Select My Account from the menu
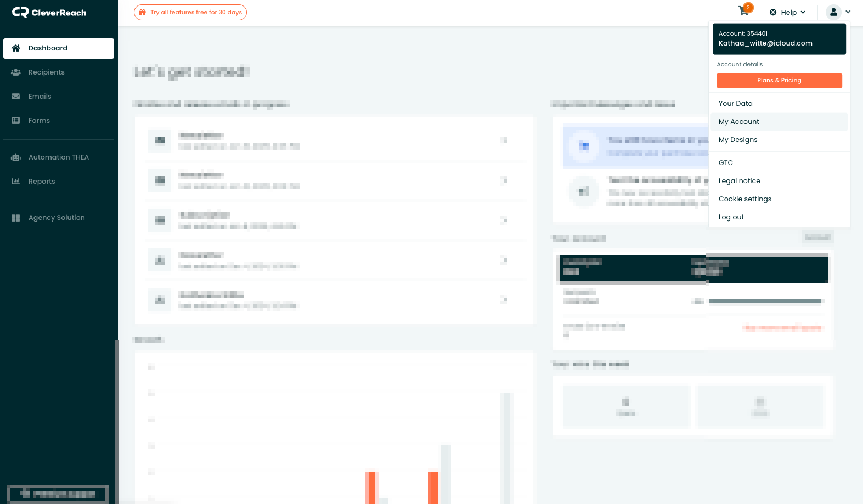The height and width of the screenshot is (504, 863). click(739, 122)
